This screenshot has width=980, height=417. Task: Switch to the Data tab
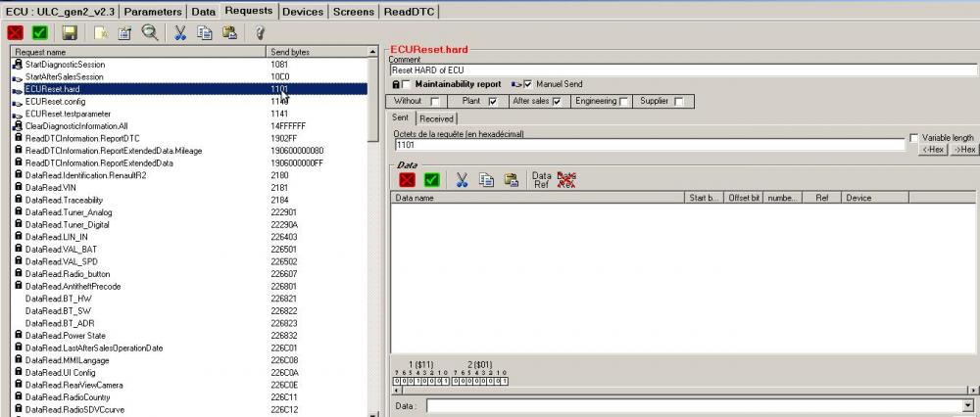203,11
